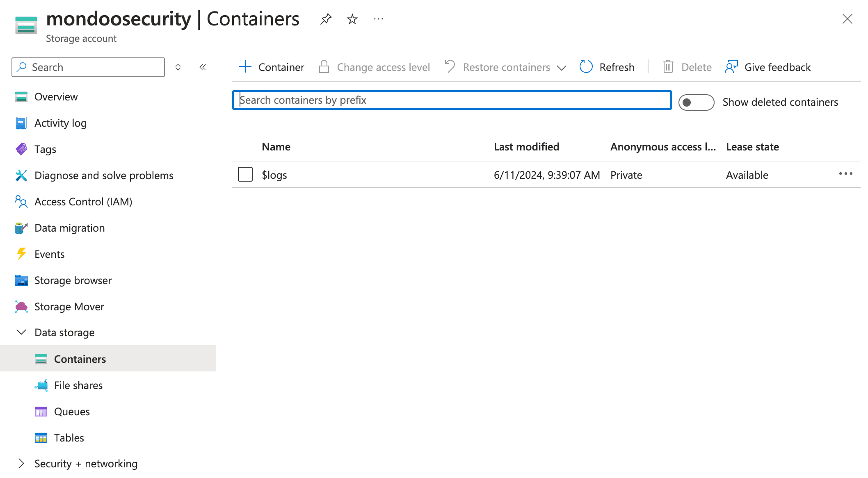Image resolution: width=868 pixels, height=478 pixels.
Task: Select the checkbox next to $logs container
Action: pos(245,174)
